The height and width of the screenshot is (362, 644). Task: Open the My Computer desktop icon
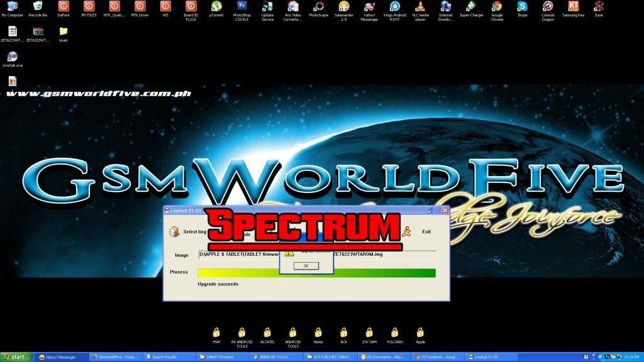point(13,9)
